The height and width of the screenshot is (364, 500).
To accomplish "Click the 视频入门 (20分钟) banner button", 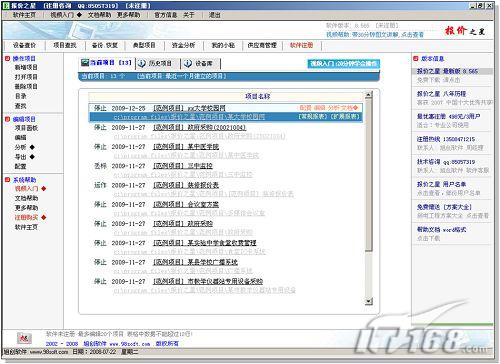I will pos(343,64).
